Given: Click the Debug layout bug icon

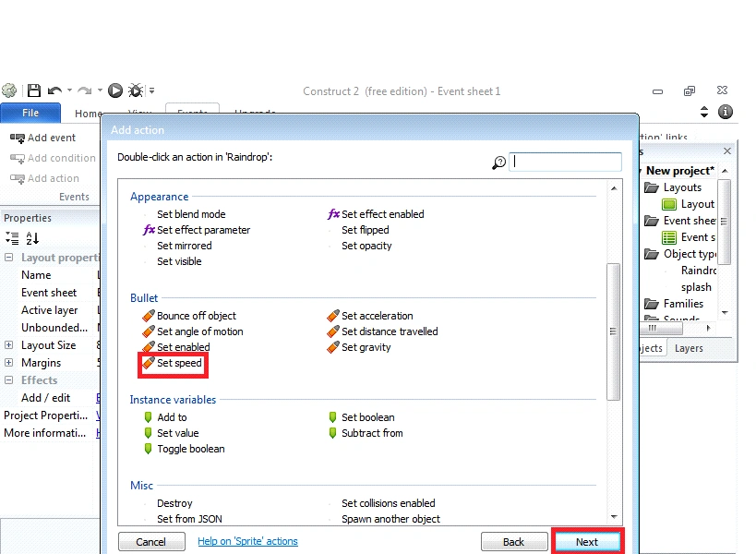Looking at the screenshot, I should click(136, 90).
